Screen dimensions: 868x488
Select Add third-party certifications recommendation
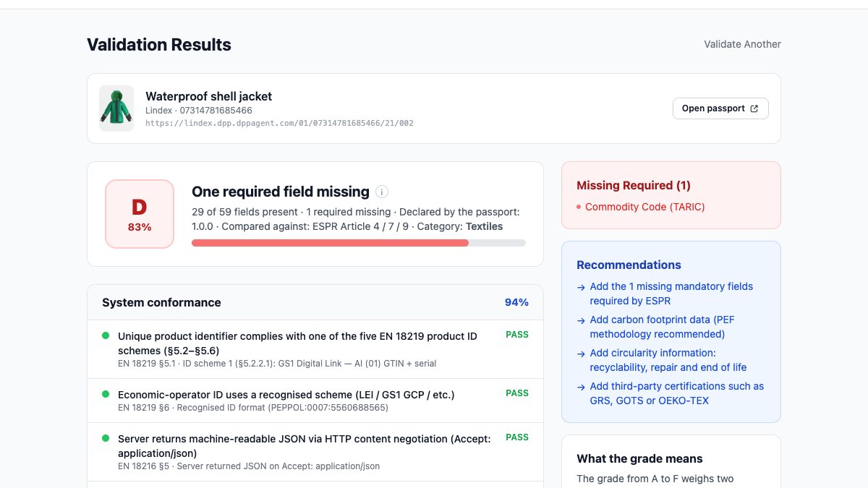pos(677,393)
